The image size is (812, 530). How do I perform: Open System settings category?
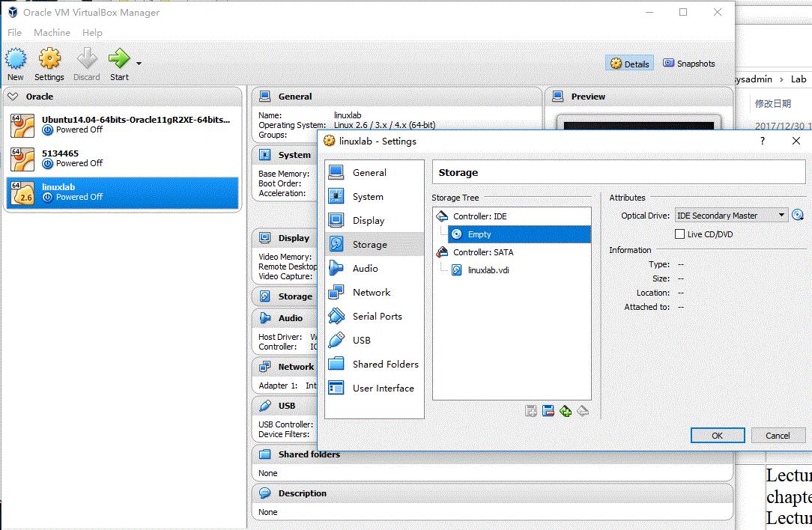click(x=374, y=197)
